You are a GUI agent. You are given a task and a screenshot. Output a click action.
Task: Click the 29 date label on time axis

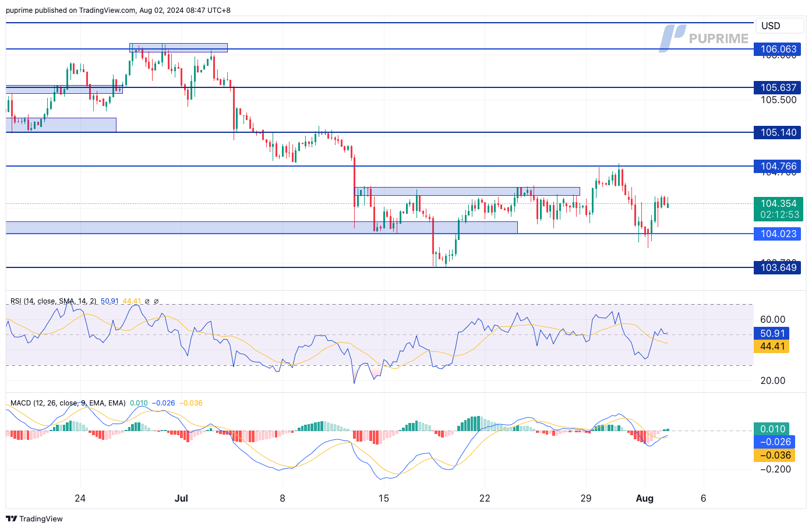coord(586,498)
